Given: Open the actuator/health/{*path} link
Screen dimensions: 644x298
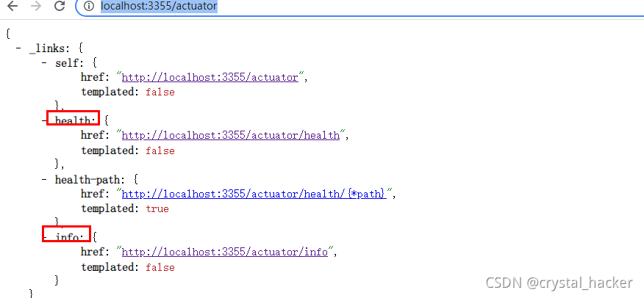Looking at the screenshot, I should click(254, 194).
